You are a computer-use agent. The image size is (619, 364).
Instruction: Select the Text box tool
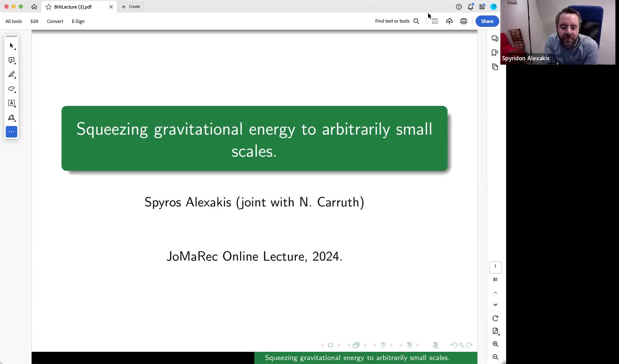tap(12, 103)
